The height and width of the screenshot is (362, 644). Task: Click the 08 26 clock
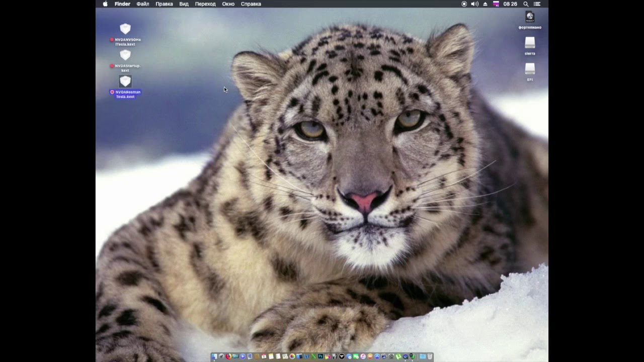(510, 4)
